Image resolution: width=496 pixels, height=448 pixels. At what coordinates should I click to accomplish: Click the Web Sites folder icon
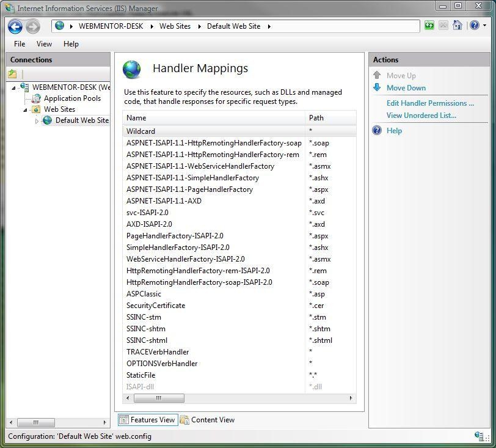click(x=36, y=109)
